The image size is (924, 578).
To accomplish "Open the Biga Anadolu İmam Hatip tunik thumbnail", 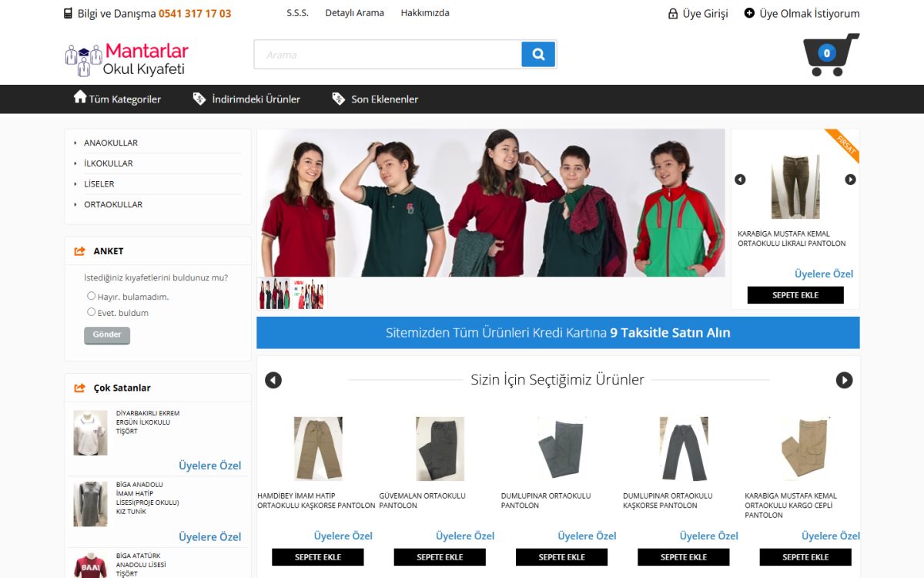I will click(91, 504).
